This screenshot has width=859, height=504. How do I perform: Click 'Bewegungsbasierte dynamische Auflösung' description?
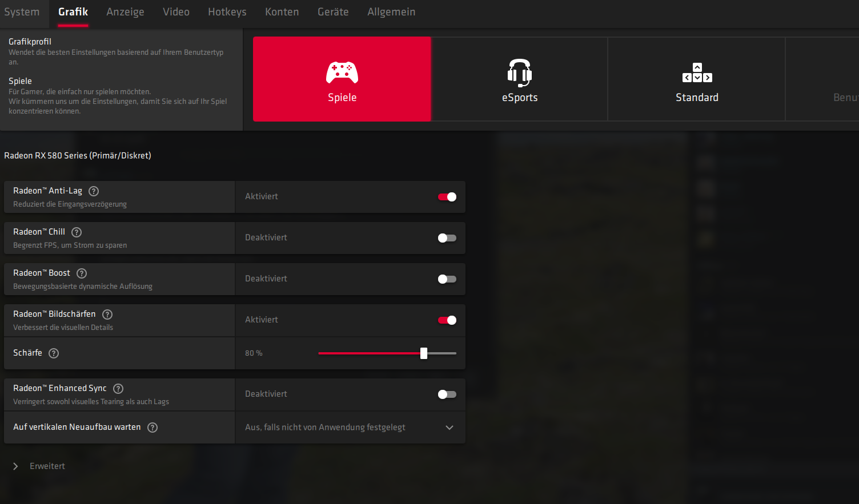pyautogui.click(x=83, y=287)
